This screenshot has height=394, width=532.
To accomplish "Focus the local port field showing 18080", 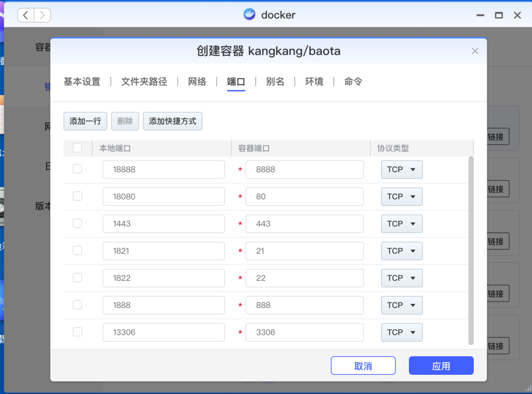I will pyautogui.click(x=164, y=196).
